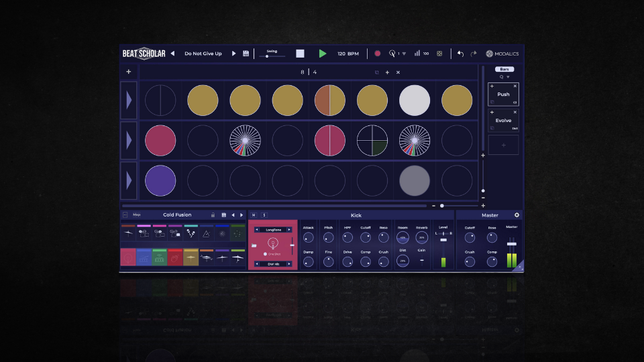Viewport: 644px width, 362px height.
Task: Expand the third track arrow
Action: tap(129, 181)
